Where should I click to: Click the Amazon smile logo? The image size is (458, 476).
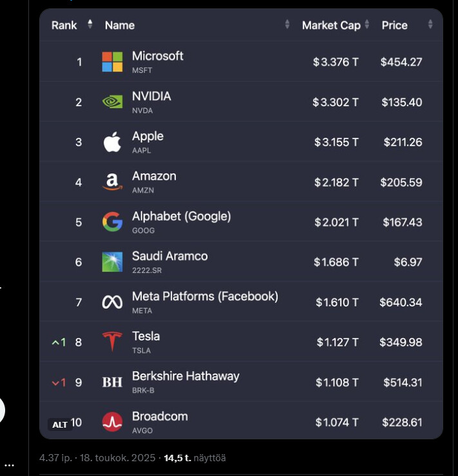[x=112, y=182]
